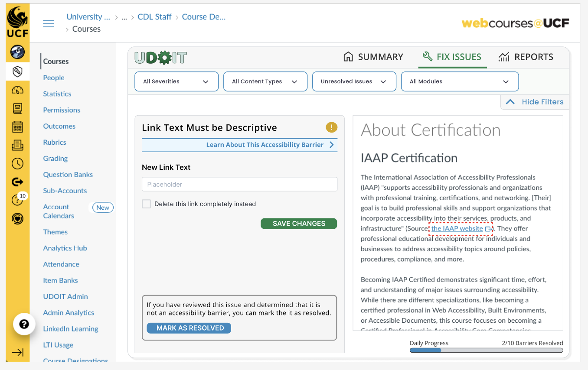The height and width of the screenshot is (370, 588).
Task: Click the yellow warning severity icon
Action: (x=331, y=127)
